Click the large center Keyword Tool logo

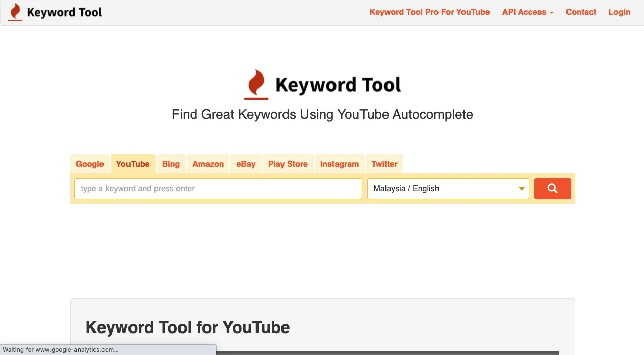[322, 85]
